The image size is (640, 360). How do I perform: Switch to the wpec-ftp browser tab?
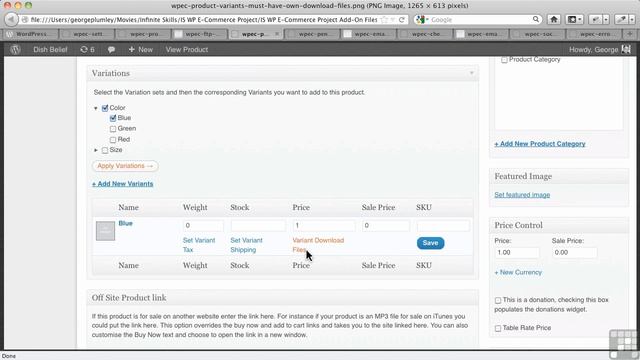tap(200, 34)
